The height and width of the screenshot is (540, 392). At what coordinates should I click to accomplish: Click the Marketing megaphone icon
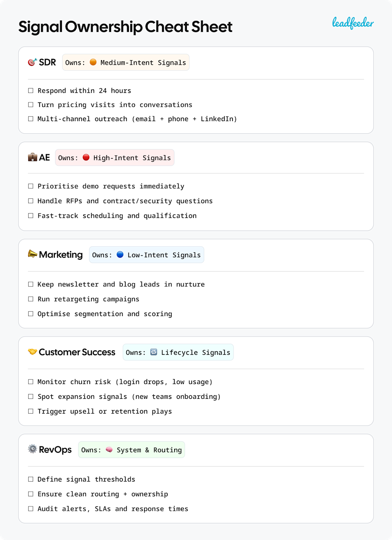point(32,254)
